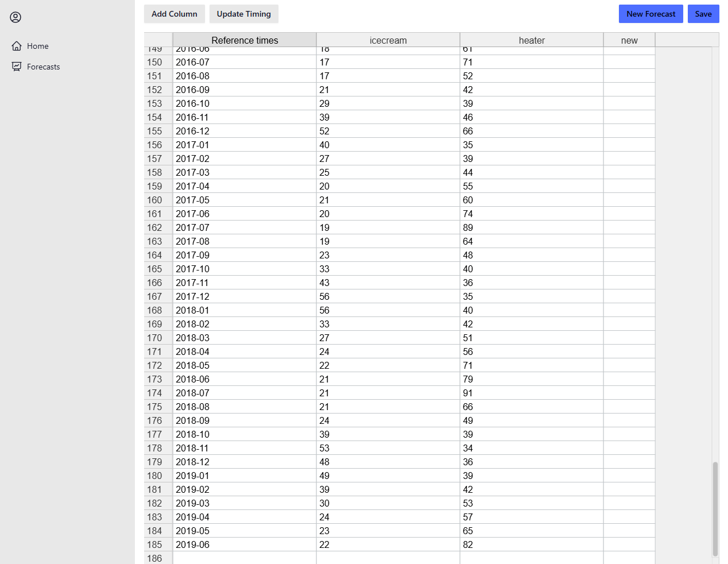This screenshot has height=564, width=728.
Task: Click the Forecasts chart icon
Action: pos(17,67)
